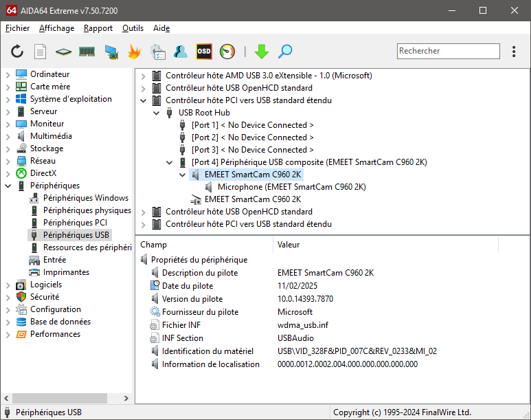Open the preferences checklist toolbar icon

158,52
